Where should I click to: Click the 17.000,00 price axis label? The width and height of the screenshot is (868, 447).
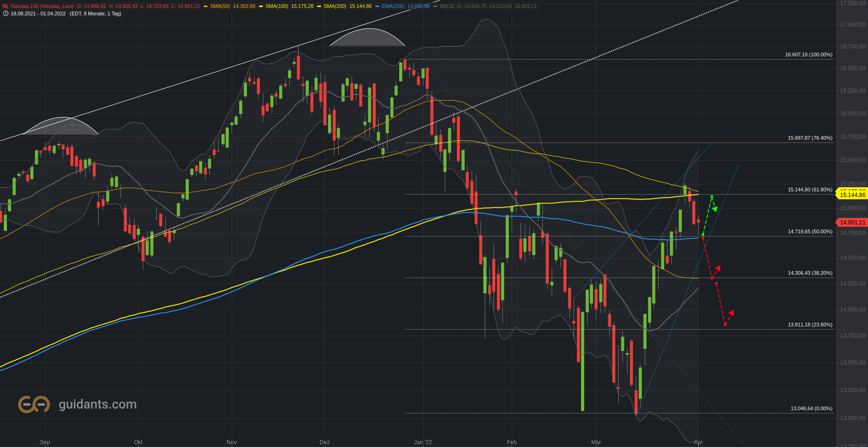[853, 25]
